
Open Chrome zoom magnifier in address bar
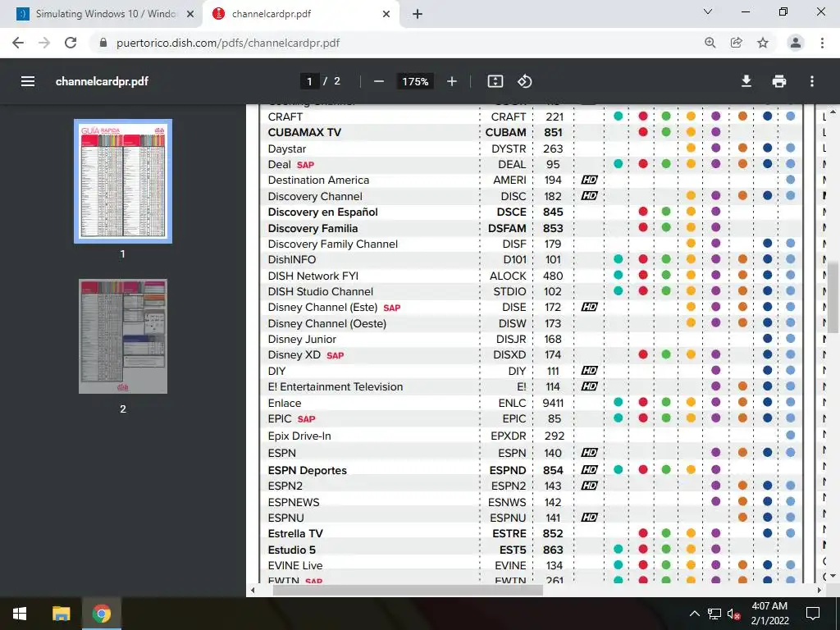tap(710, 43)
